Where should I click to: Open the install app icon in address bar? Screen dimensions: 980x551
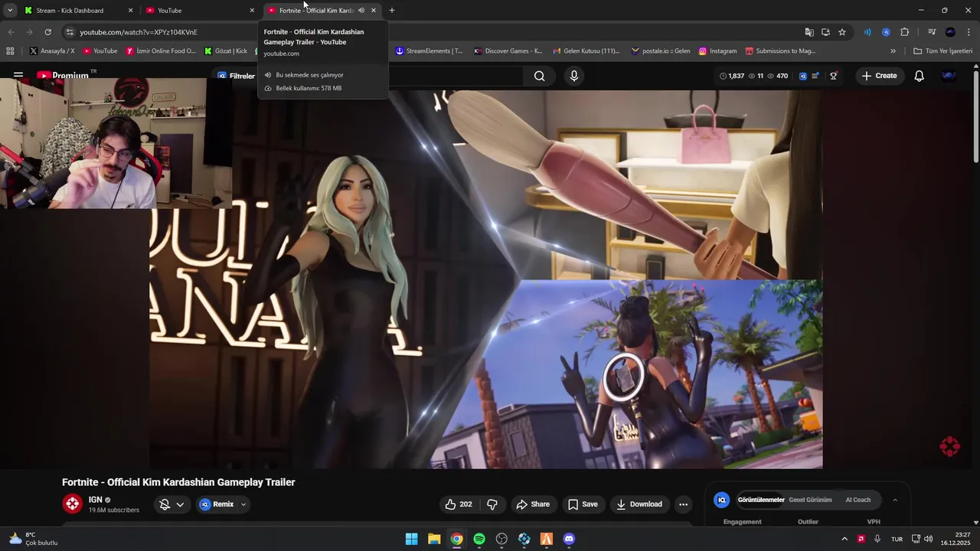click(825, 32)
